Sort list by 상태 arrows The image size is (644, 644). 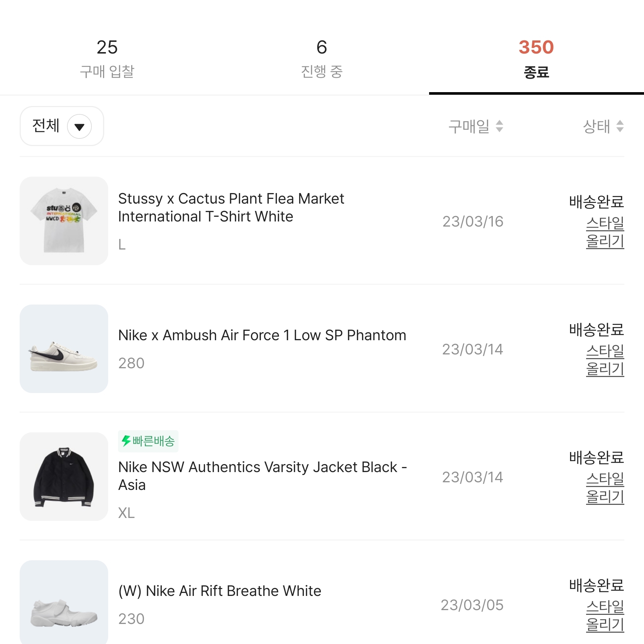click(620, 126)
